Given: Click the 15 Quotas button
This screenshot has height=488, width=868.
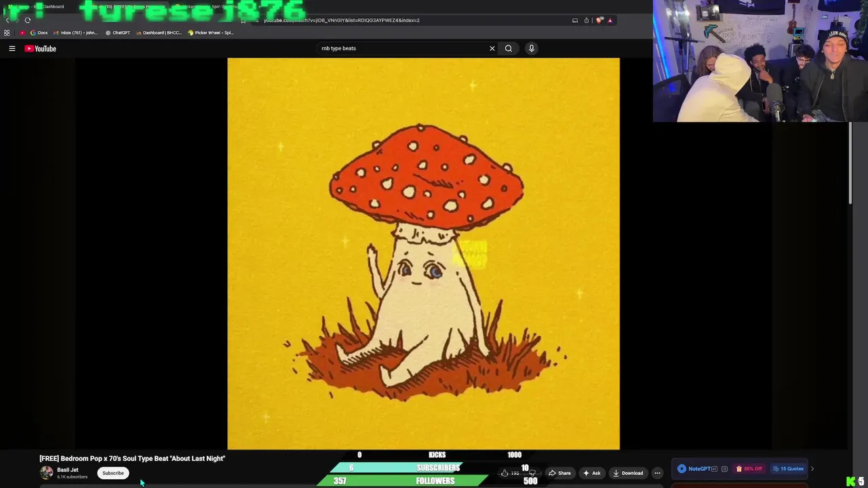Looking at the screenshot, I should (788, 468).
